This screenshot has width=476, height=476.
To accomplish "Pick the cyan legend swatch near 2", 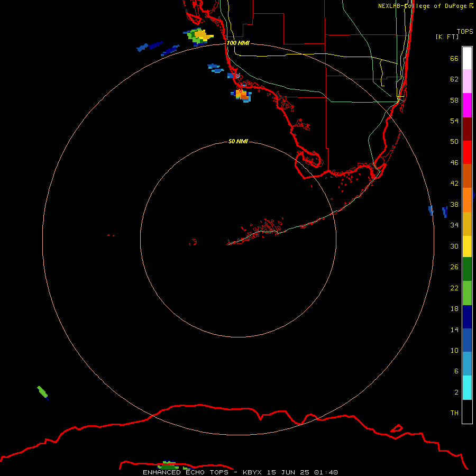I will [467, 388].
